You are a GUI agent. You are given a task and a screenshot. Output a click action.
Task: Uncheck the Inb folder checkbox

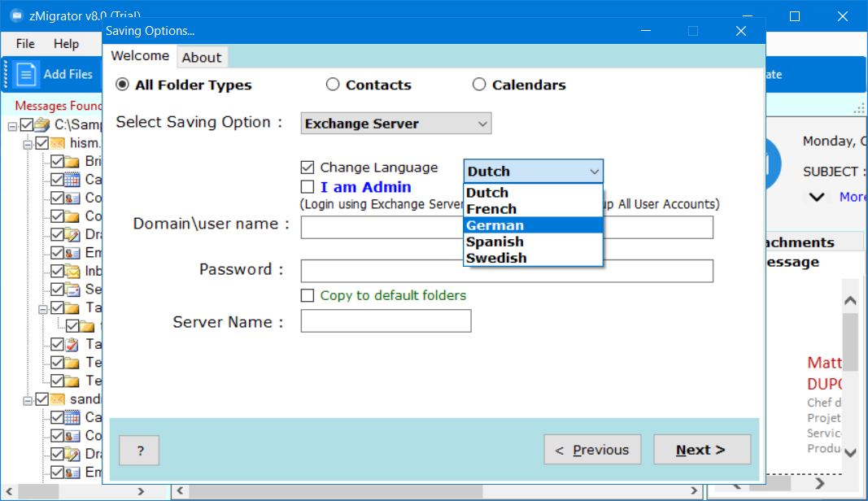(57, 272)
